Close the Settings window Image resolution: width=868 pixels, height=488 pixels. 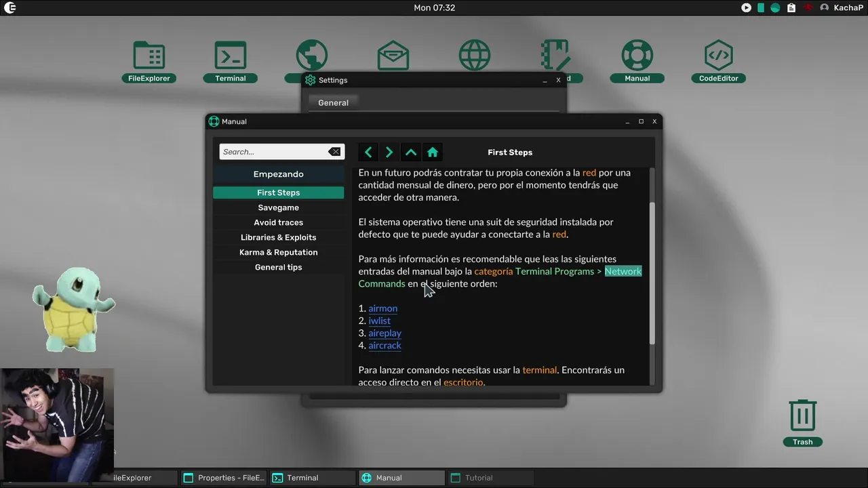[x=558, y=80]
